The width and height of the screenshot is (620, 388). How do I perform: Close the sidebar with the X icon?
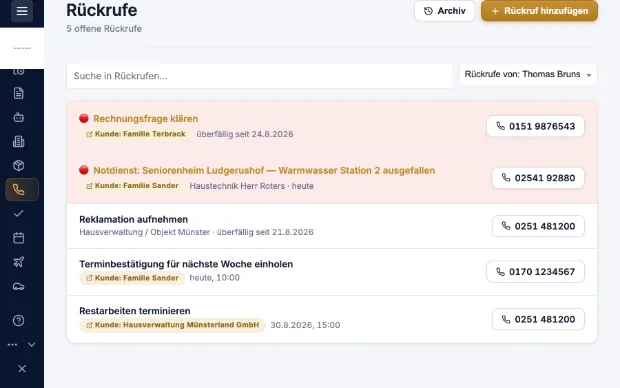coord(22,369)
